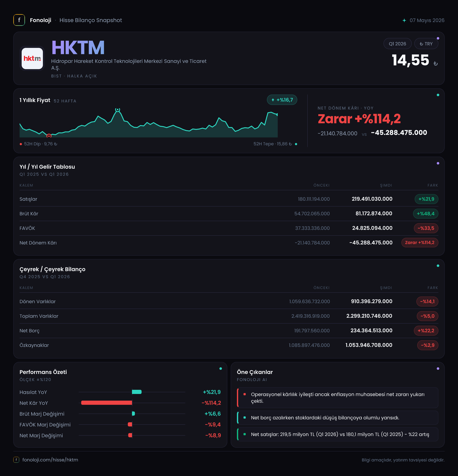Click the Fonoloji "f" logo in the header

pos(19,20)
